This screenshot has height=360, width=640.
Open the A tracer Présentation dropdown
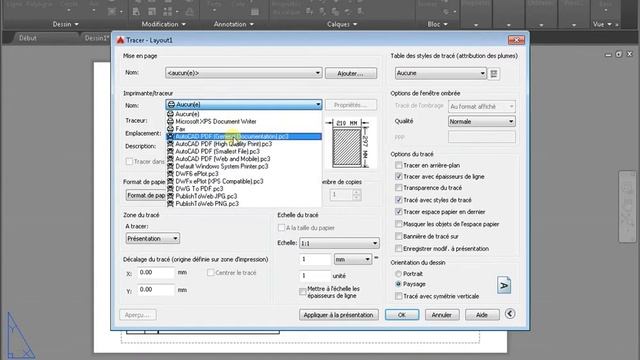(x=152, y=238)
